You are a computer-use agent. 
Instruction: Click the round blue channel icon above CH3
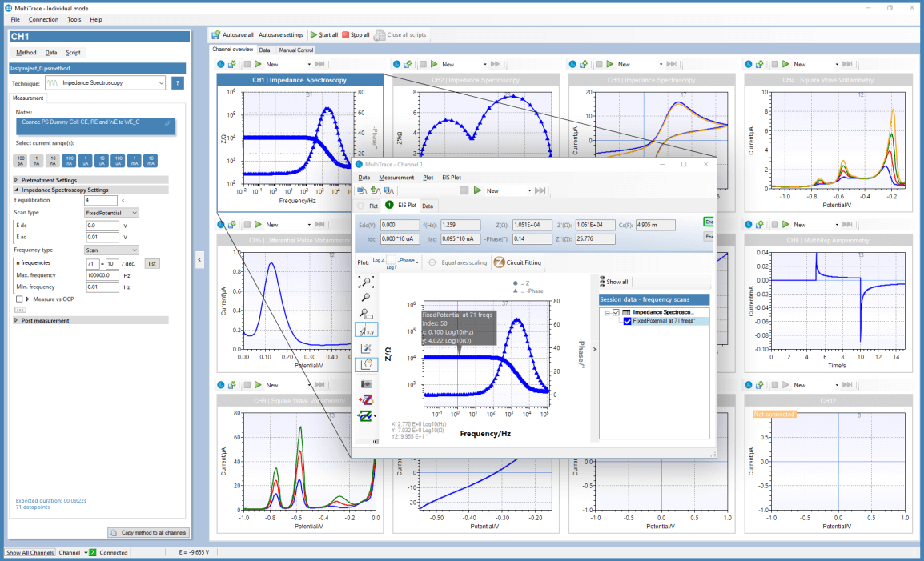click(x=572, y=64)
